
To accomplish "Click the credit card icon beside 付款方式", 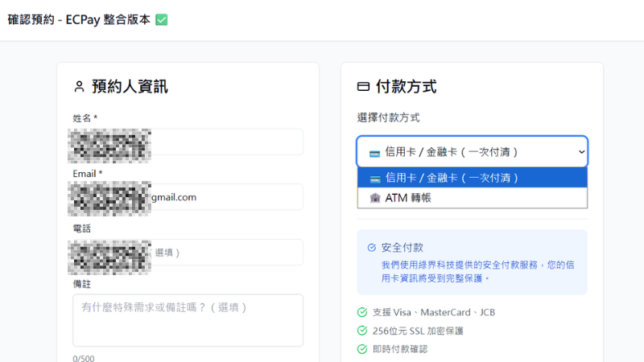I will (363, 86).
